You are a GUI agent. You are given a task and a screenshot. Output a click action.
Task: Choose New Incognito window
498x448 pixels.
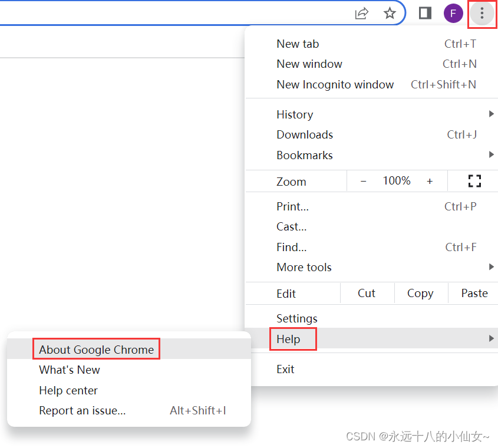point(372,84)
